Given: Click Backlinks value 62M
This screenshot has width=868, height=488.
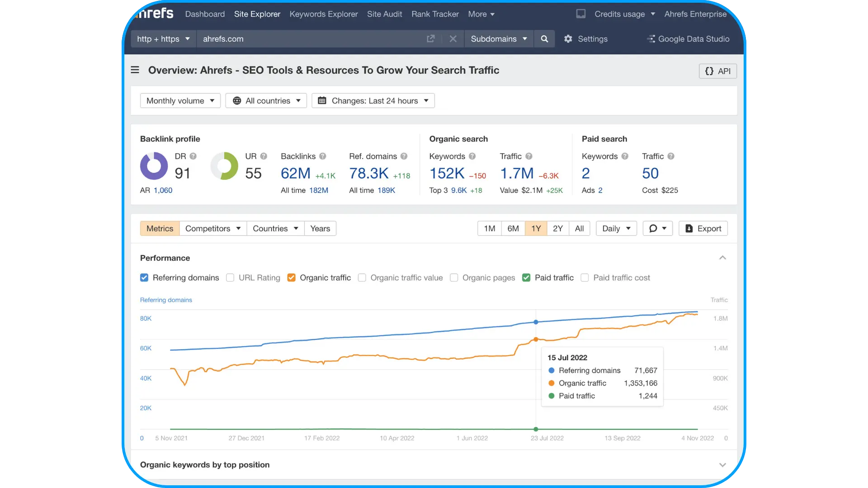Looking at the screenshot, I should tap(296, 174).
